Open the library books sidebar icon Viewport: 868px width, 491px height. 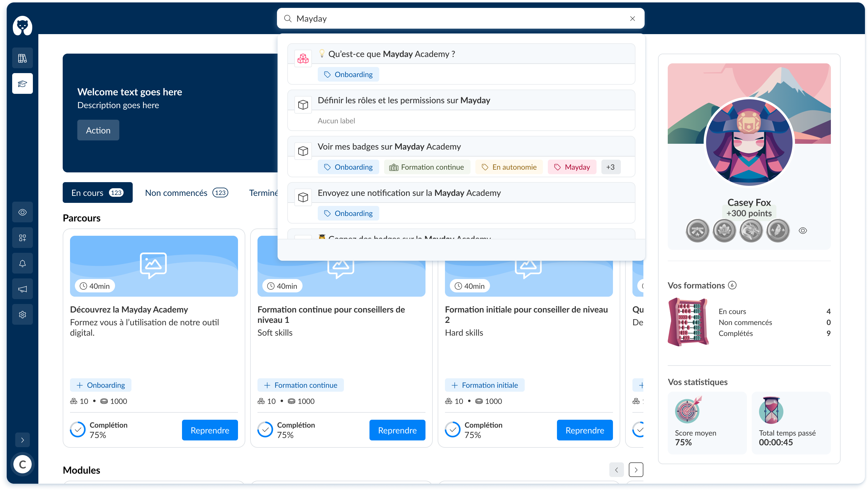22,58
